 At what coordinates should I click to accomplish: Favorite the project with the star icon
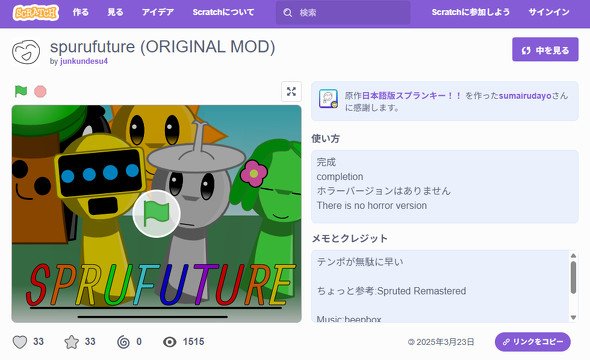pyautogui.click(x=71, y=342)
